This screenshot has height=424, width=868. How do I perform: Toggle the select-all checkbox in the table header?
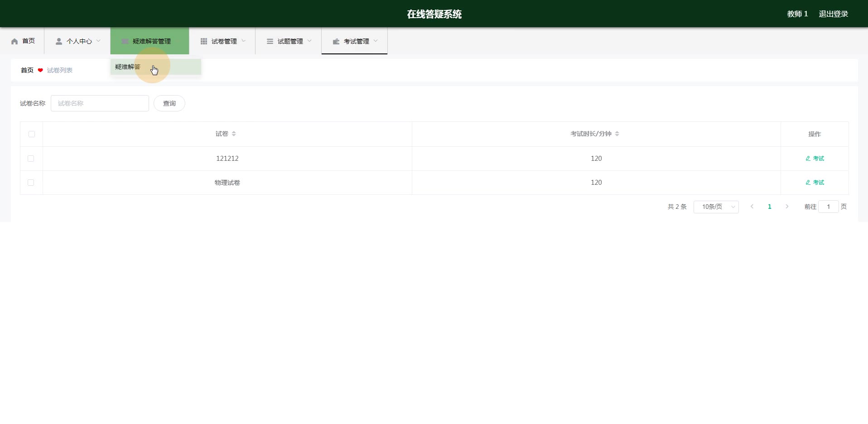pos(32,134)
